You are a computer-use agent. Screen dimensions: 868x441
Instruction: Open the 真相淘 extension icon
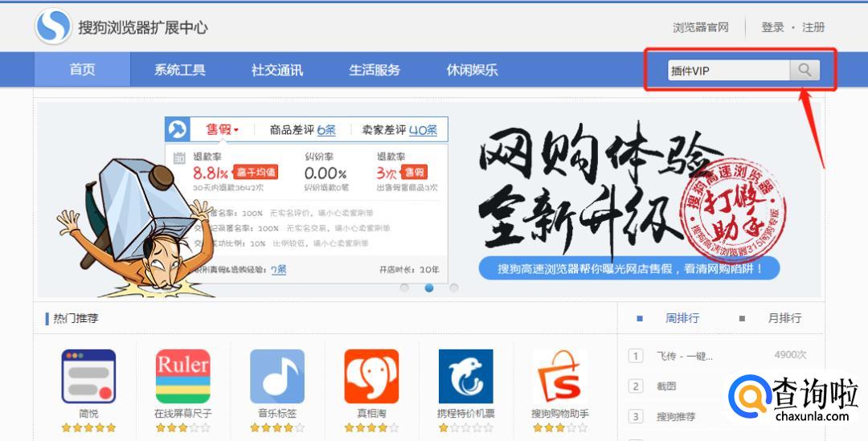click(x=371, y=376)
